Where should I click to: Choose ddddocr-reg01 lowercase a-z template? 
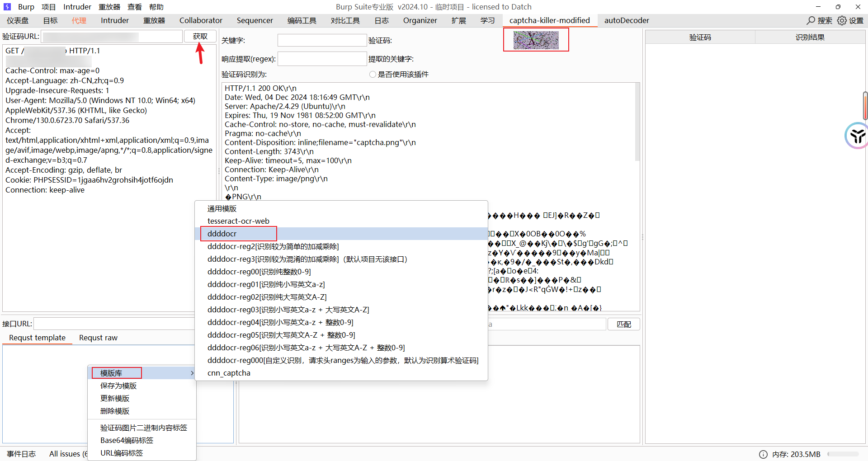(341, 284)
